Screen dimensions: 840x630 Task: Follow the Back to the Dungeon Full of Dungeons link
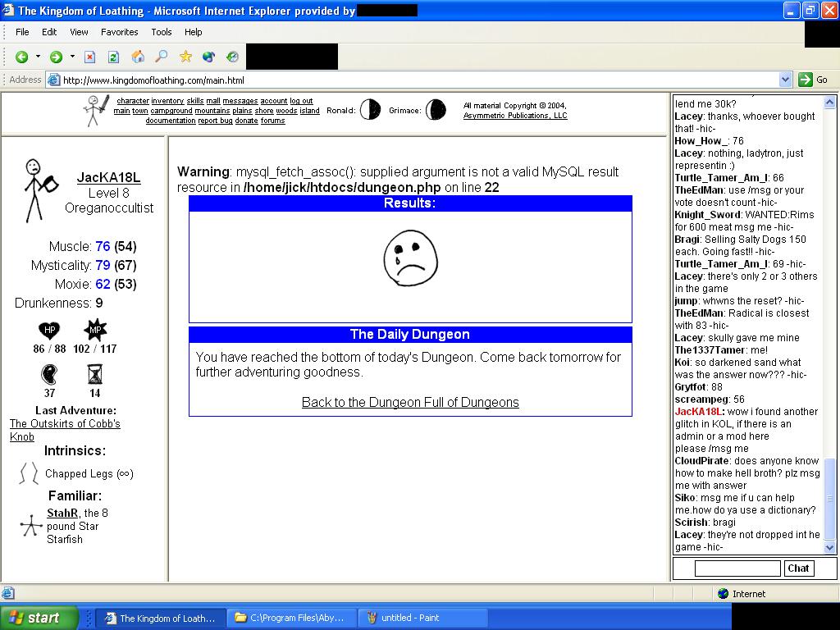tap(410, 402)
